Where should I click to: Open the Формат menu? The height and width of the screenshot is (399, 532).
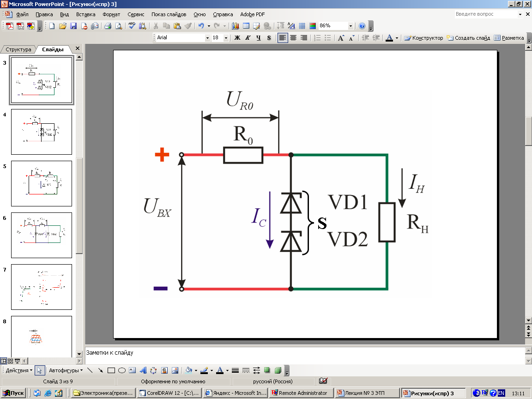[111, 14]
